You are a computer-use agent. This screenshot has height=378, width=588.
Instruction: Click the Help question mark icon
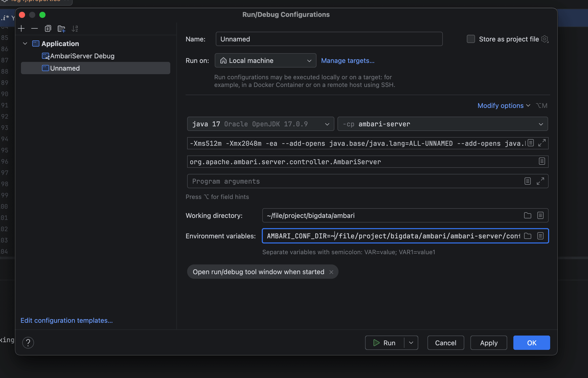coord(28,343)
